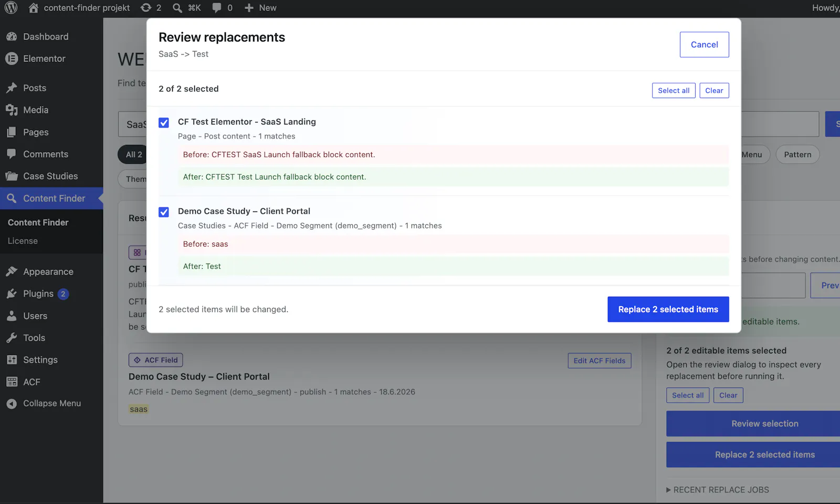Click Edit ACF Fields button
The width and height of the screenshot is (840, 504).
tap(600, 361)
